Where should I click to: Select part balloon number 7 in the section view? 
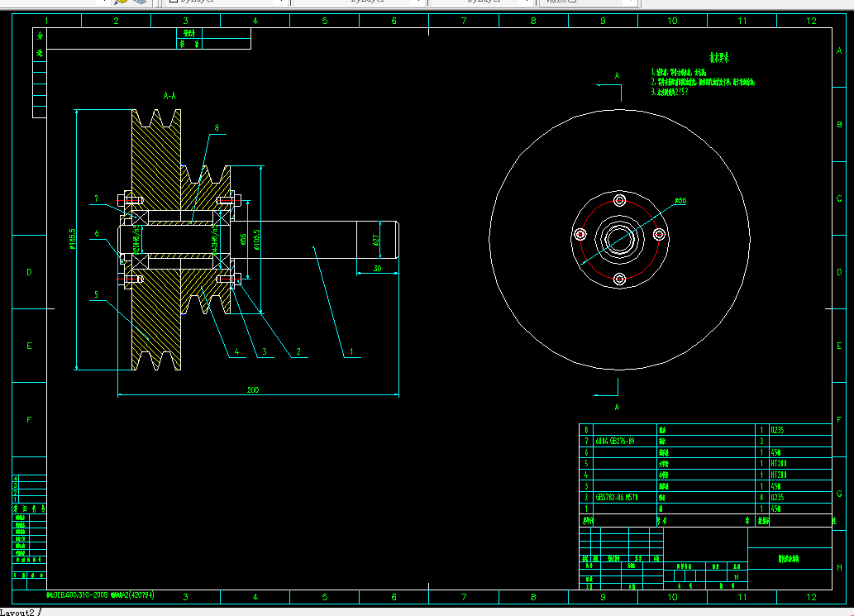97,198
